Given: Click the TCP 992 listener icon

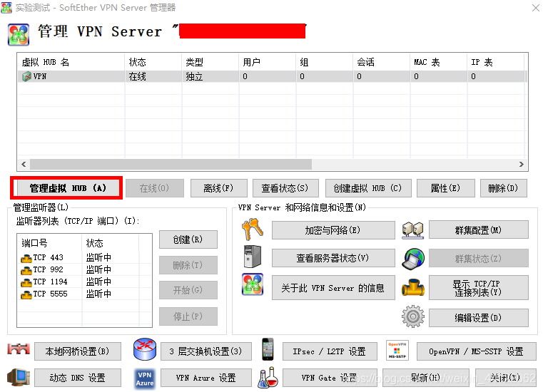Looking at the screenshot, I should coord(26,270).
